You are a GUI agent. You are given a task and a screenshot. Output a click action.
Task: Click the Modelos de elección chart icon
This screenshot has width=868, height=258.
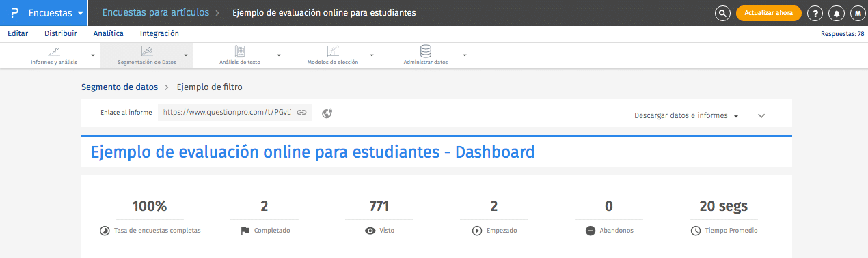pyautogui.click(x=333, y=51)
